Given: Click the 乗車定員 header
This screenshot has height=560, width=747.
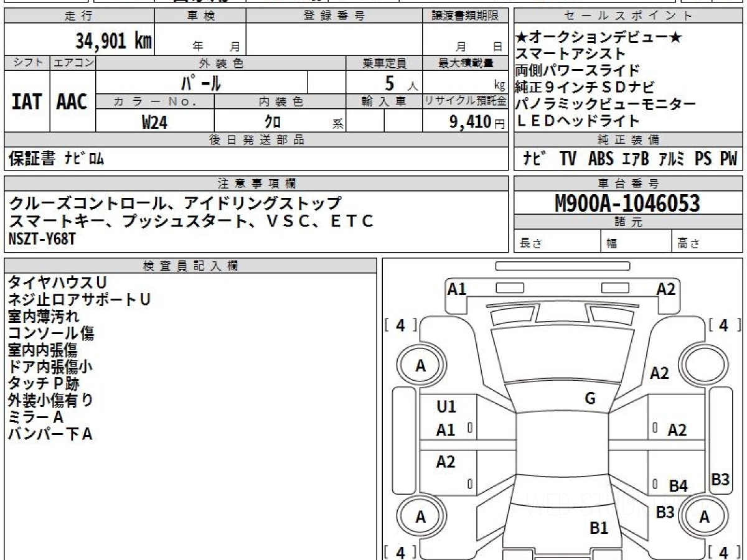Looking at the screenshot, I should 384,63.
